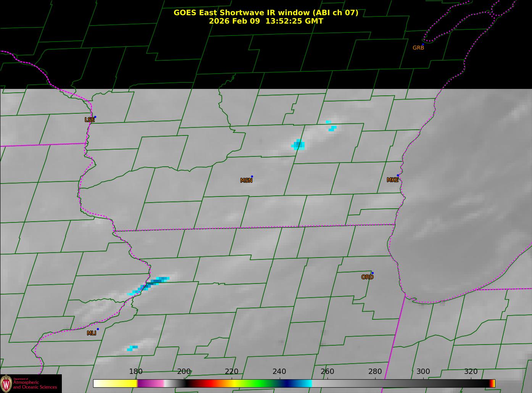This screenshot has height=393, width=532.
Task: Click the MSN station marker dot
Action: 252,176
